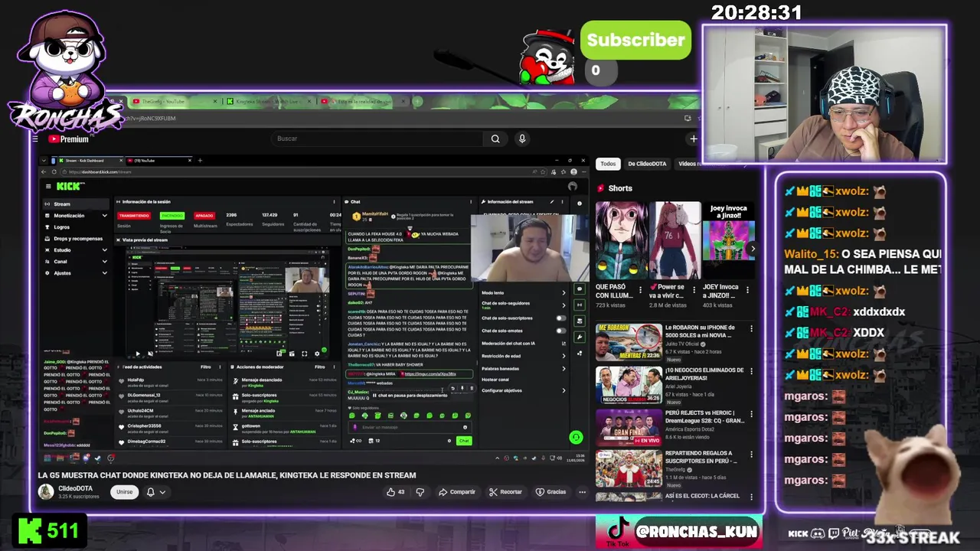980x551 pixels.
Task: Open Restricción de edad submenu
Action: (x=564, y=356)
